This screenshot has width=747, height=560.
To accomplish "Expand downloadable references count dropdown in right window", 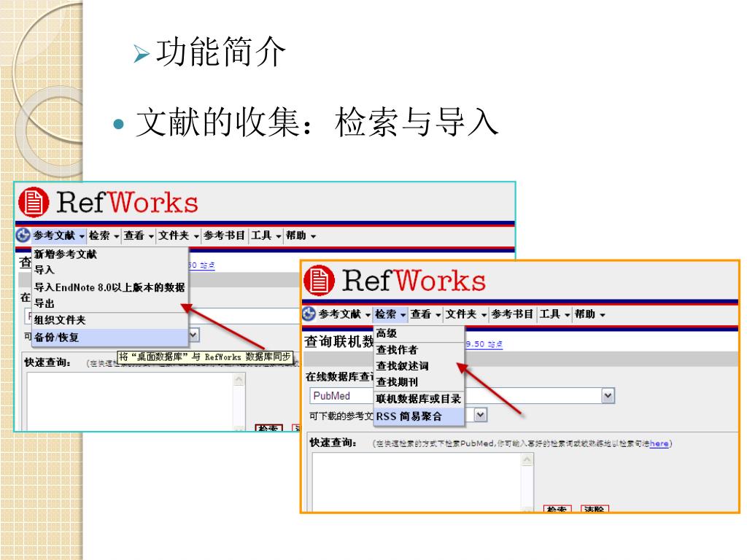I will click(480, 415).
